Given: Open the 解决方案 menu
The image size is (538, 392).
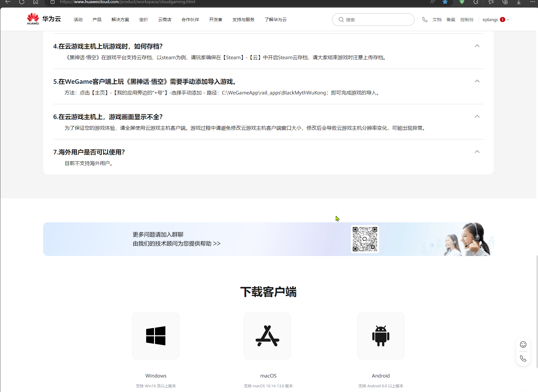Looking at the screenshot, I should (x=120, y=20).
